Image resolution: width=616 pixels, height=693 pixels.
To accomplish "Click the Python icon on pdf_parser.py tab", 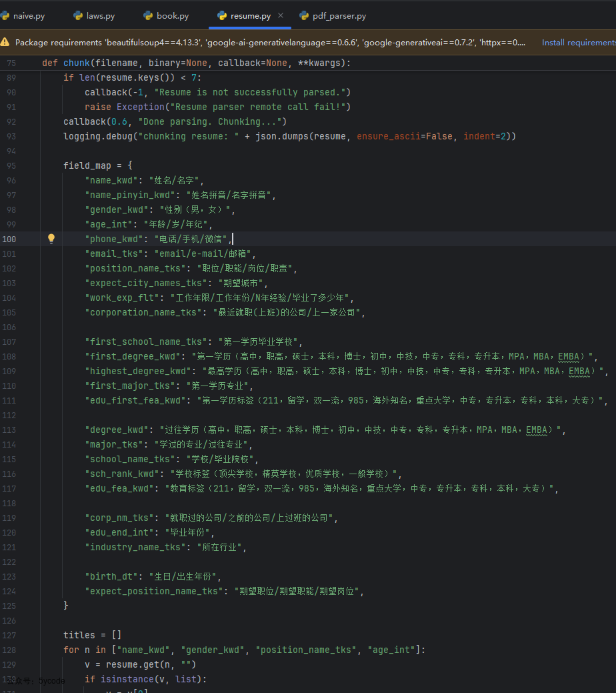I will click(x=304, y=16).
